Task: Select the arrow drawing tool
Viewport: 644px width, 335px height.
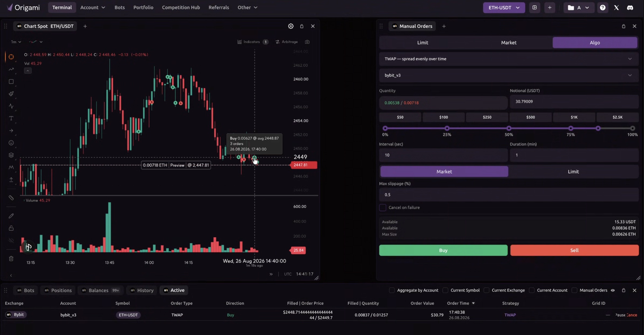Action: tap(11, 131)
